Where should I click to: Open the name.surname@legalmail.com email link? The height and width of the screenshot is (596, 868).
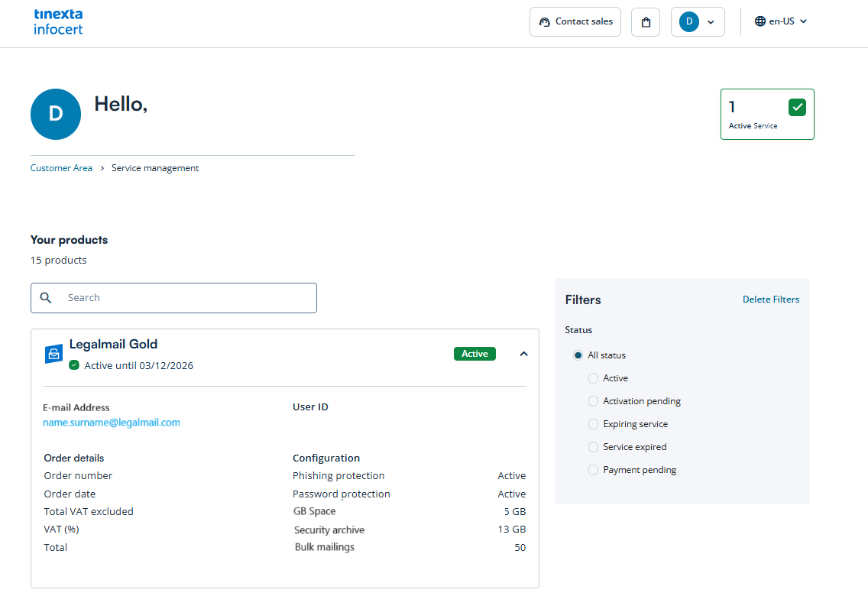click(x=112, y=423)
